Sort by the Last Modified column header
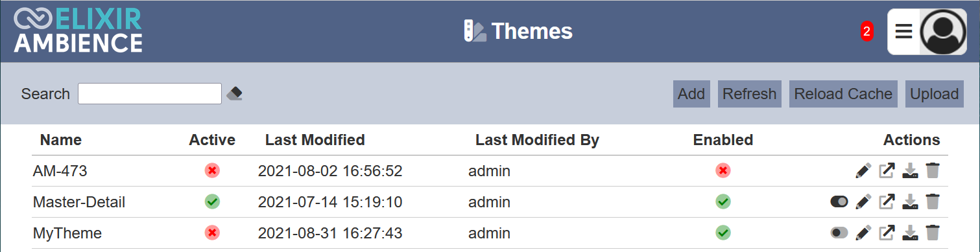Screen dimensions: 980x252 315,140
